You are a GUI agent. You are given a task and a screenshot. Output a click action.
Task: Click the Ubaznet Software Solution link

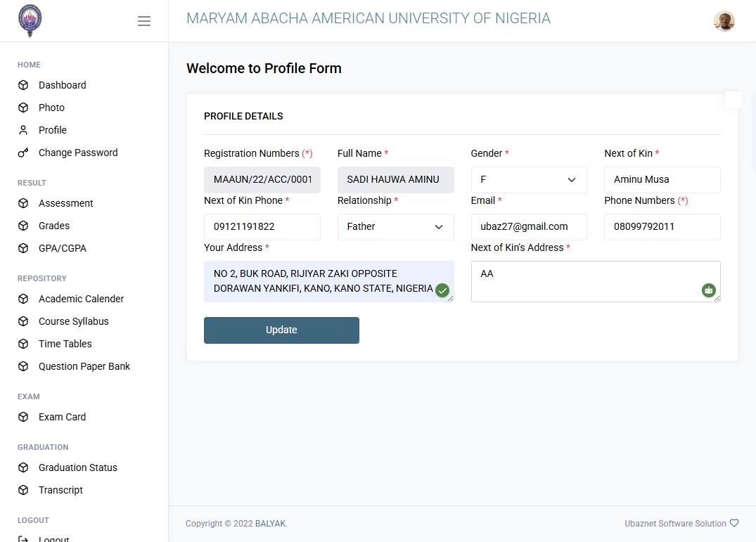[x=675, y=524]
